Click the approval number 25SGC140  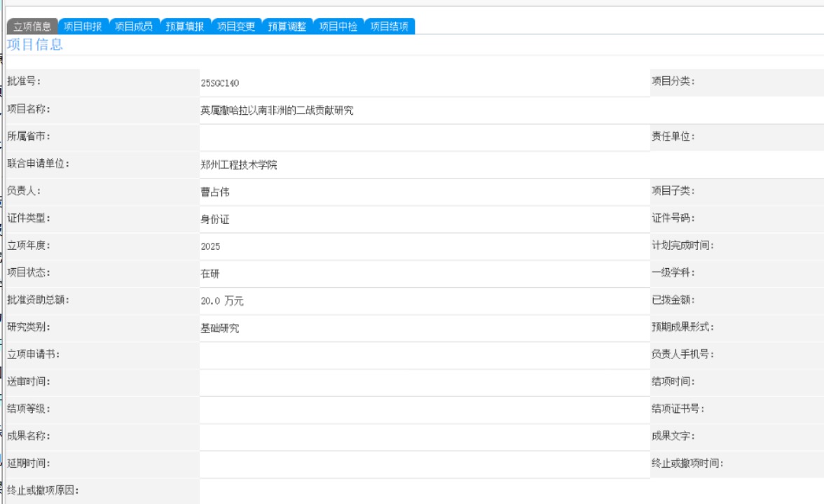(x=220, y=83)
